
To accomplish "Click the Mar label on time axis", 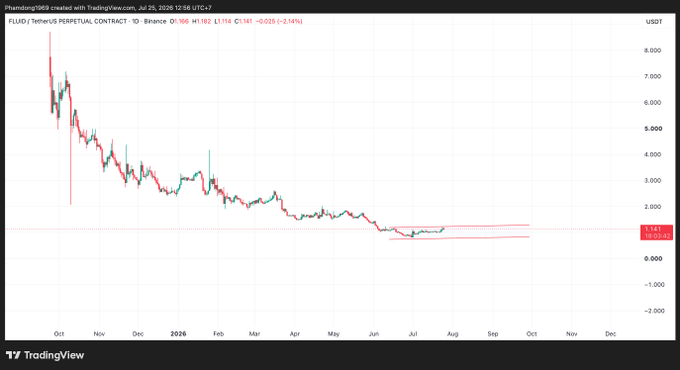I will point(255,334).
